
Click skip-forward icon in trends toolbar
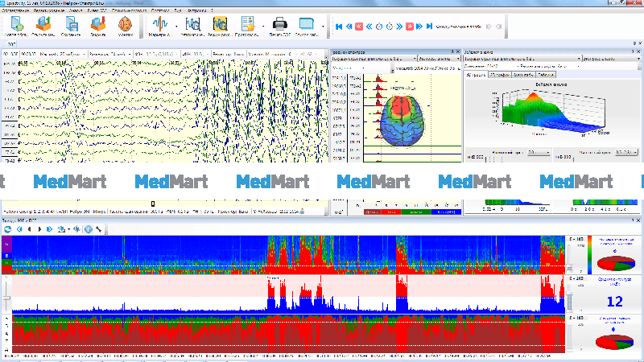[50, 229]
